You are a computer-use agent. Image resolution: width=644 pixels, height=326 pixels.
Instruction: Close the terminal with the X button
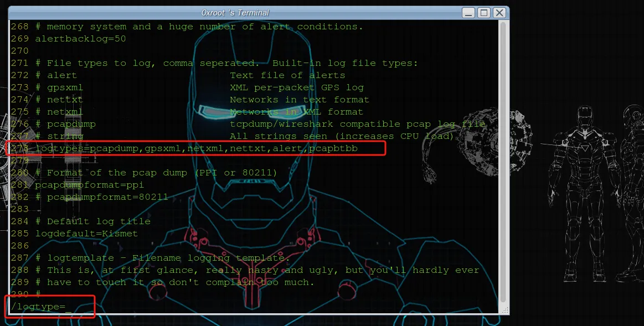499,13
